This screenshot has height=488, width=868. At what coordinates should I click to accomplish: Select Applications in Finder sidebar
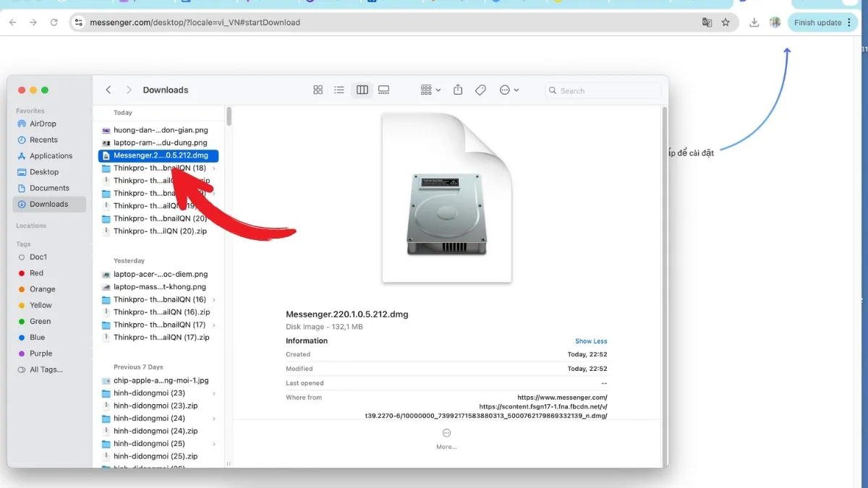51,156
